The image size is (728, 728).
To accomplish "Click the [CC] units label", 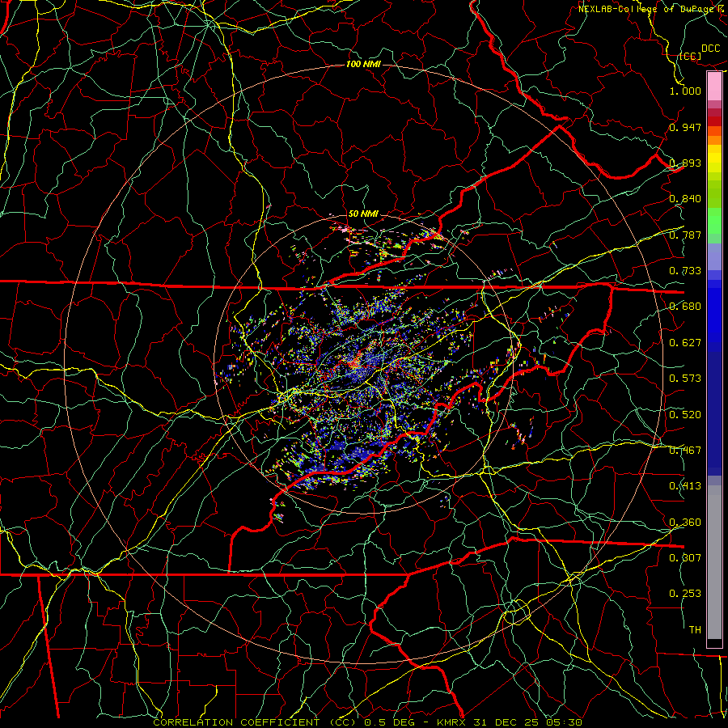I will pos(691,57).
